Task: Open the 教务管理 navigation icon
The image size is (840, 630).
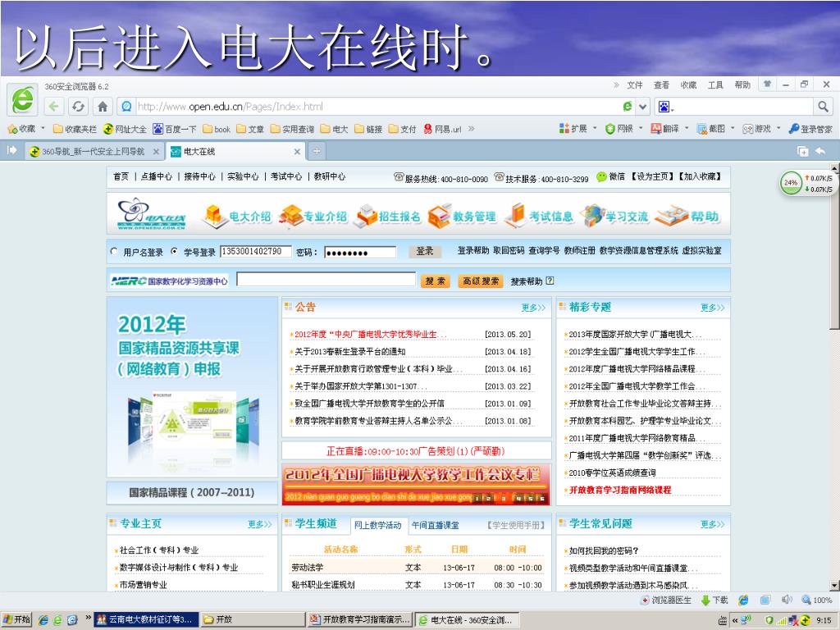Action: pos(462,216)
